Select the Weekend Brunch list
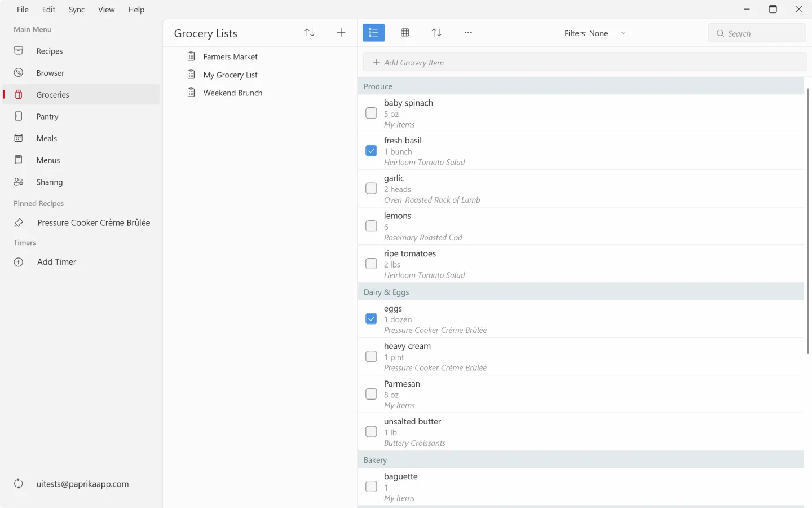The width and height of the screenshot is (812, 508). [260, 93]
